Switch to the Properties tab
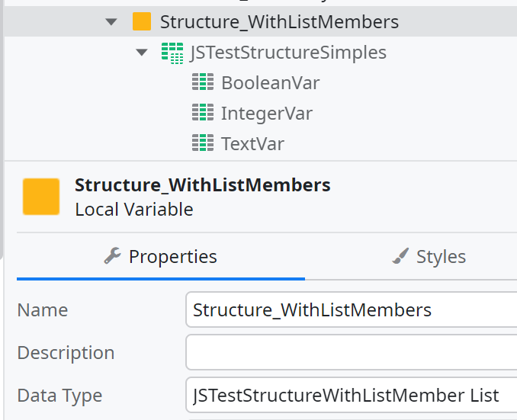517x420 pixels. point(161,257)
